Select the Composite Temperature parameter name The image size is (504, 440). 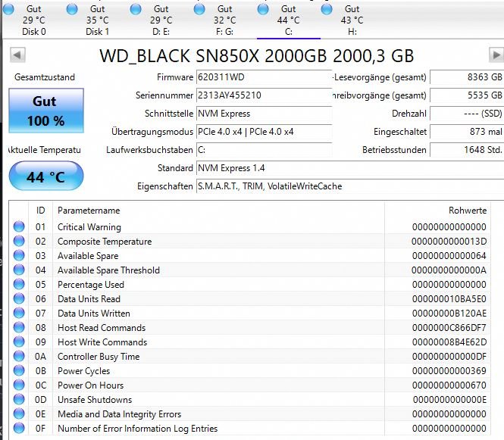tap(105, 242)
